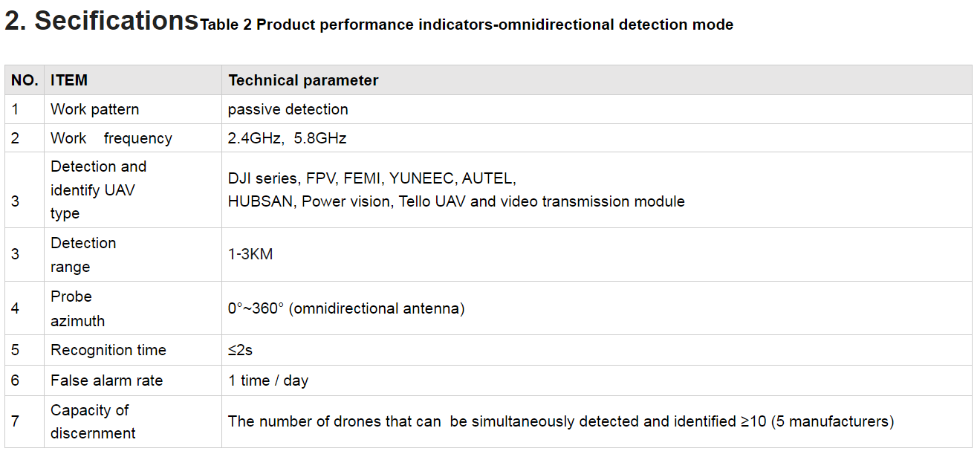980x457 pixels.
Task: Select the "Probe azimuth" item cell
Action: pos(77,308)
